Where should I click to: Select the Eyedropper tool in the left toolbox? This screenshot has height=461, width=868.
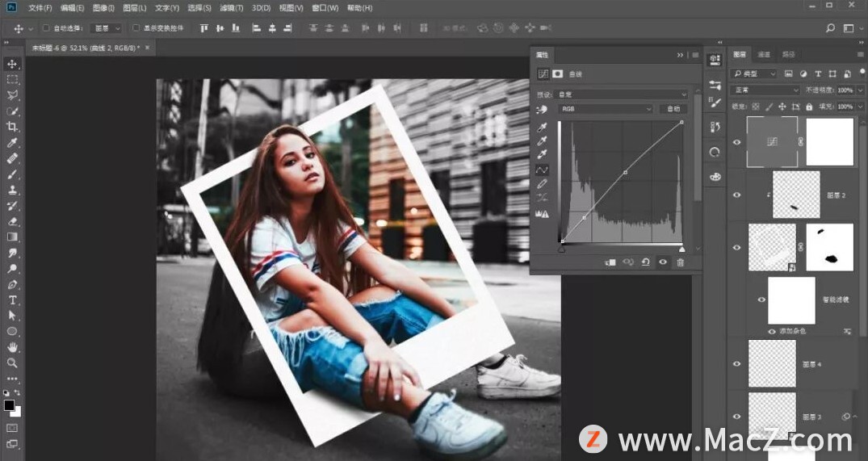[x=12, y=142]
